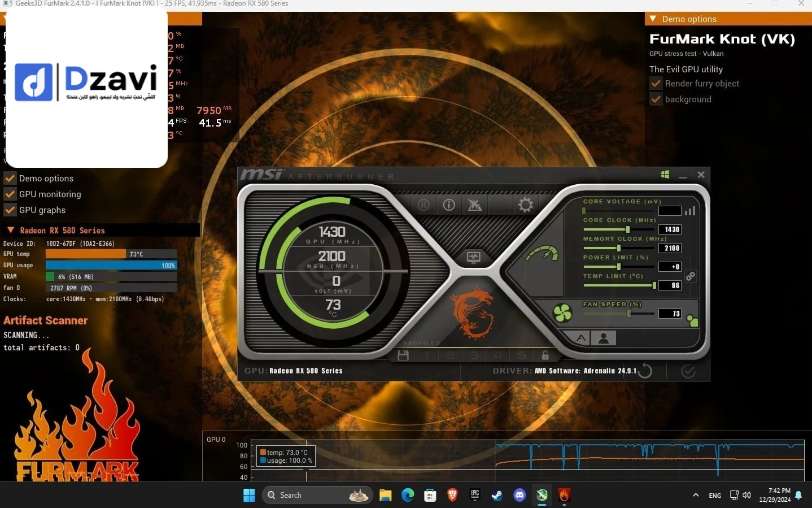This screenshot has width=812, height=508.
Task: Click the memory clock value field 2100
Action: (x=670, y=248)
